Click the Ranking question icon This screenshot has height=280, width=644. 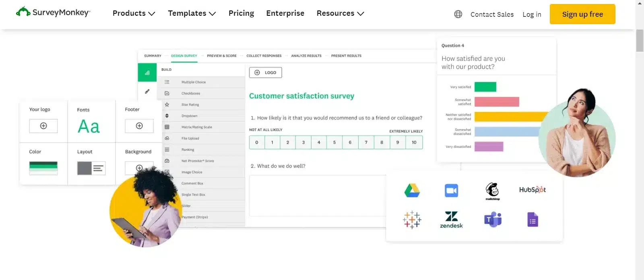click(x=167, y=149)
